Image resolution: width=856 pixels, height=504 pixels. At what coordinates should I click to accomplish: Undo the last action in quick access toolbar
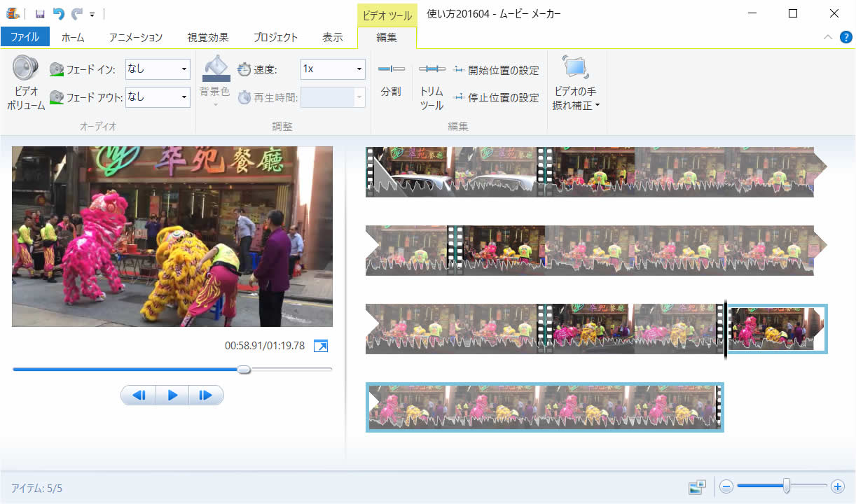click(59, 13)
